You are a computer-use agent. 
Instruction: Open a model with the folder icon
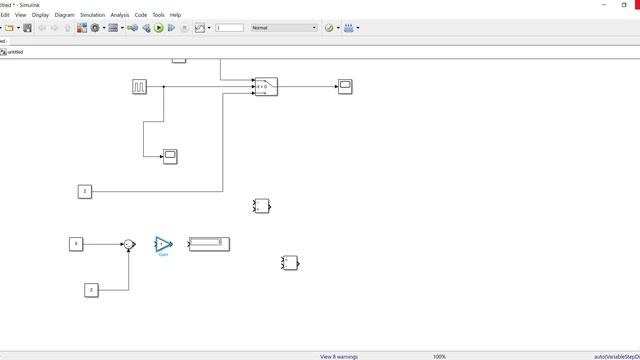(x=9, y=28)
